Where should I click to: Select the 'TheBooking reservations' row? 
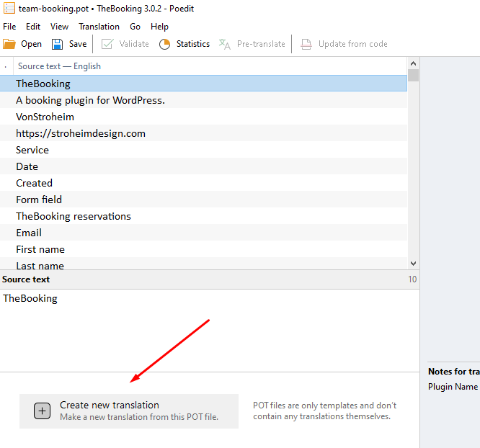pos(74,216)
